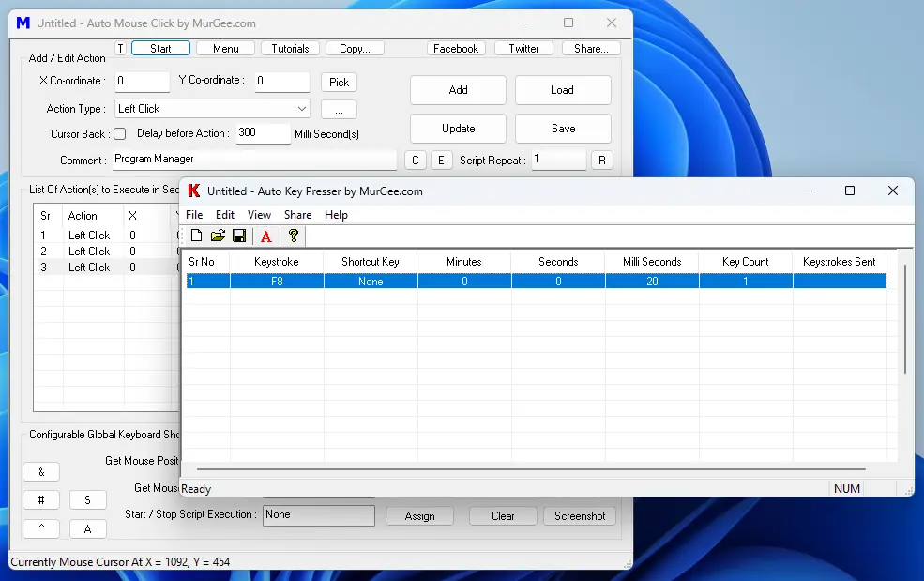This screenshot has height=581, width=924.
Task: Click the Screenshot button
Action: (x=580, y=516)
